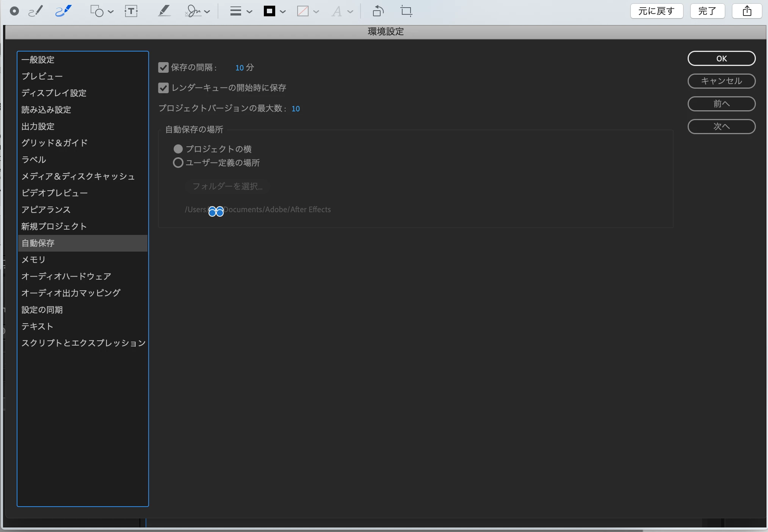Click the Signature tool icon
Viewport: 768px width, 532px height.
click(x=194, y=11)
